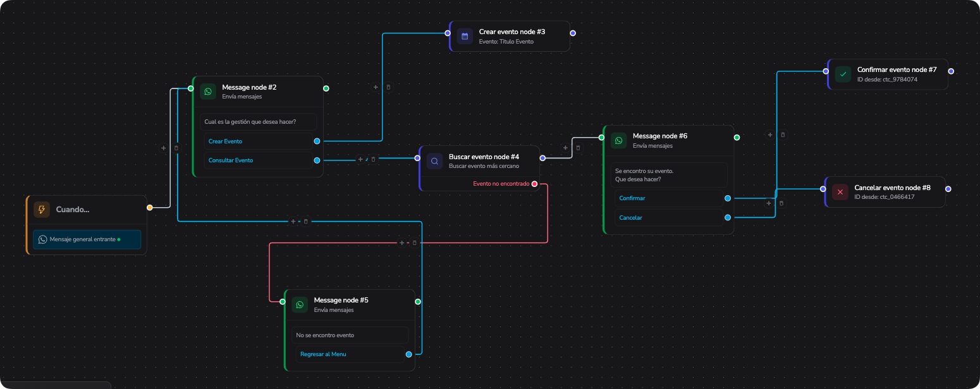This screenshot has width=980, height=389.
Task: Click the blue port beside Regresar al Menu
Action: [x=409, y=354]
